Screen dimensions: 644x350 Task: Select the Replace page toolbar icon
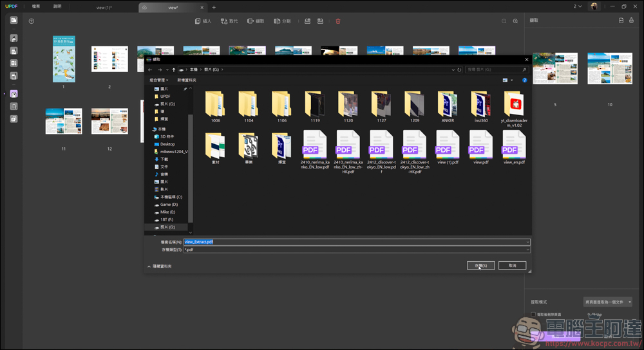pyautogui.click(x=229, y=21)
